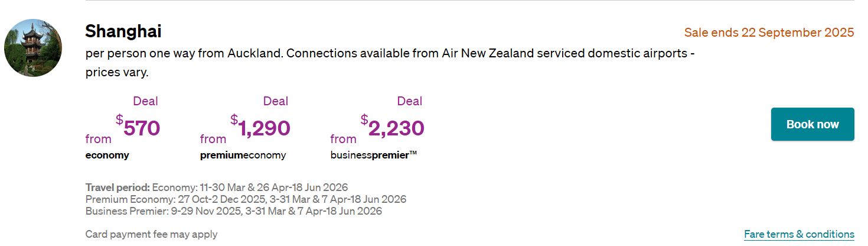Click the Deal tag above the $570 price
The image size is (868, 246).
coord(145,101)
